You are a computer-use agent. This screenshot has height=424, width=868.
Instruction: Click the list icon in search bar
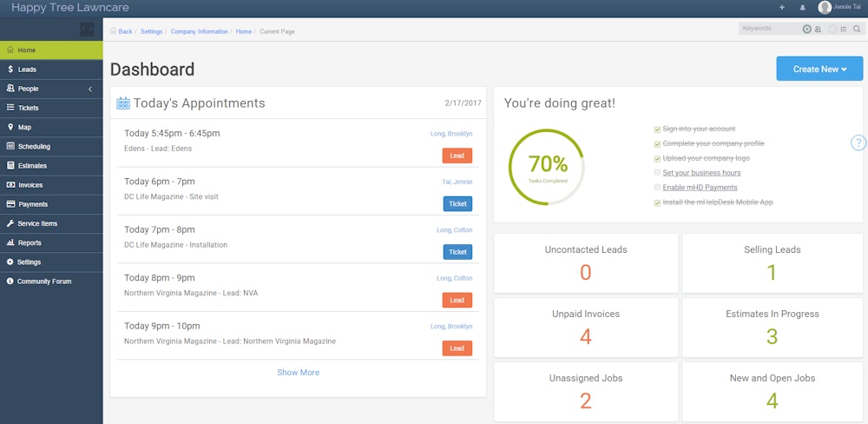click(843, 29)
